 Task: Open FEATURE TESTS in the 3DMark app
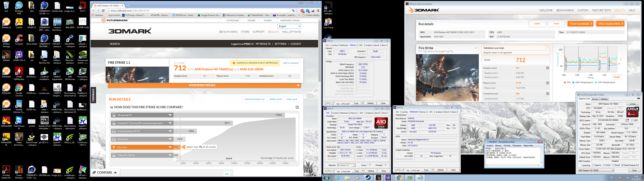(601, 10)
